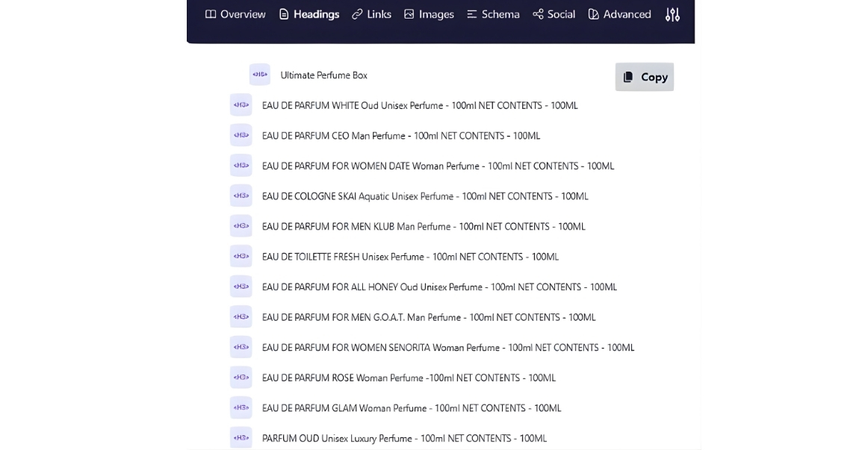
Task: Click heading tag icon for SKAI Aquatic Unisex Perfume
Action: [241, 196]
